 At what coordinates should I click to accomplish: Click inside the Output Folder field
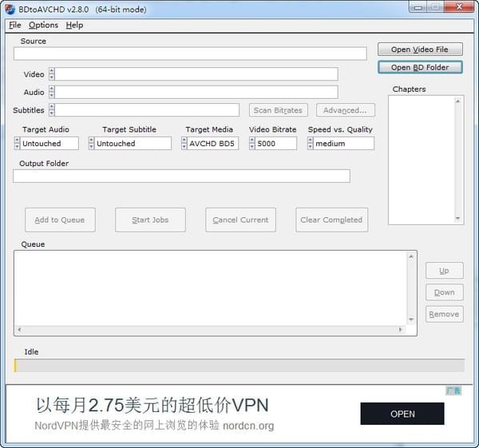click(x=181, y=176)
